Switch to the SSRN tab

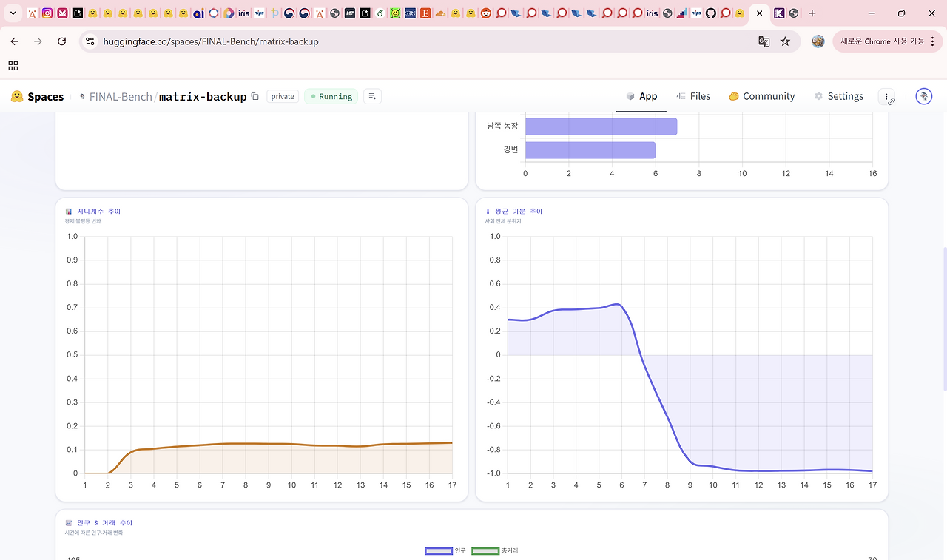[410, 13]
